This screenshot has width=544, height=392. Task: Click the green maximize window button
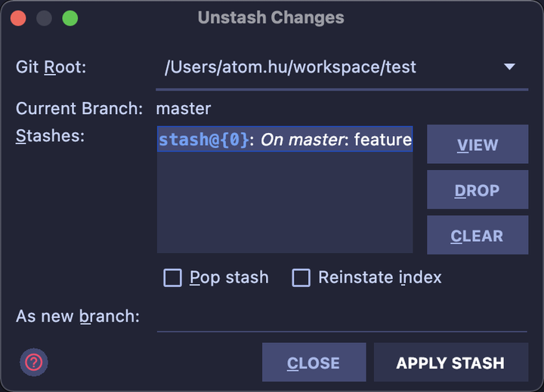click(x=70, y=18)
